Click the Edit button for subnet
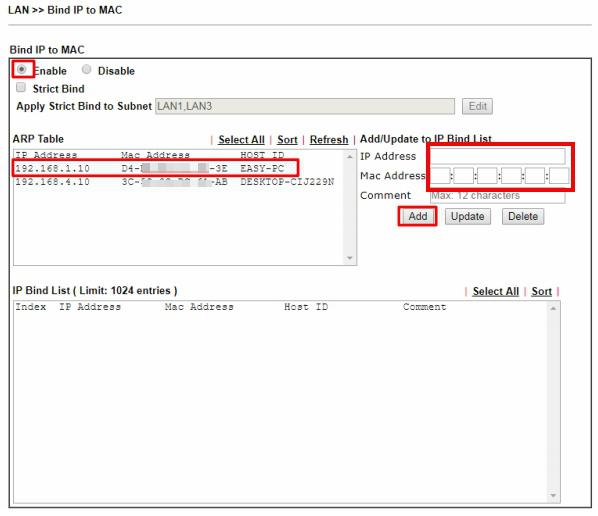The width and height of the screenshot is (598, 516). click(477, 106)
